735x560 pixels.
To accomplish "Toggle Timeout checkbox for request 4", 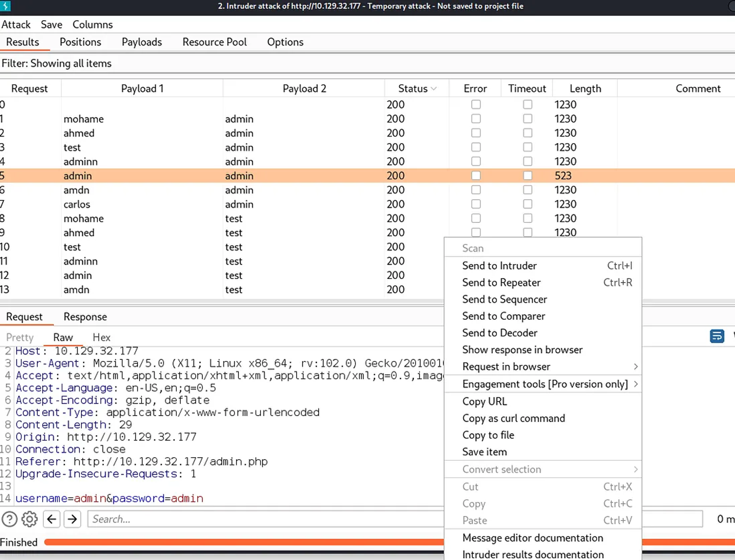I will [527, 161].
